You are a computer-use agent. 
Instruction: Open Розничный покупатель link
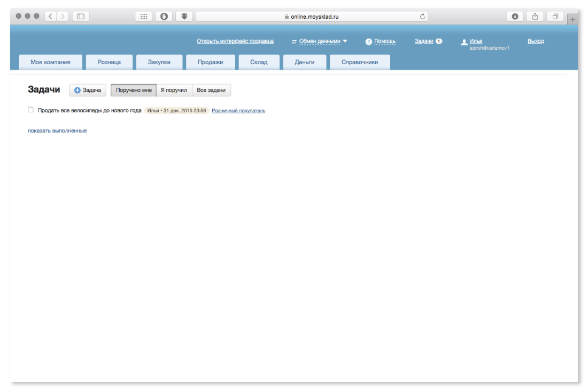pos(238,111)
